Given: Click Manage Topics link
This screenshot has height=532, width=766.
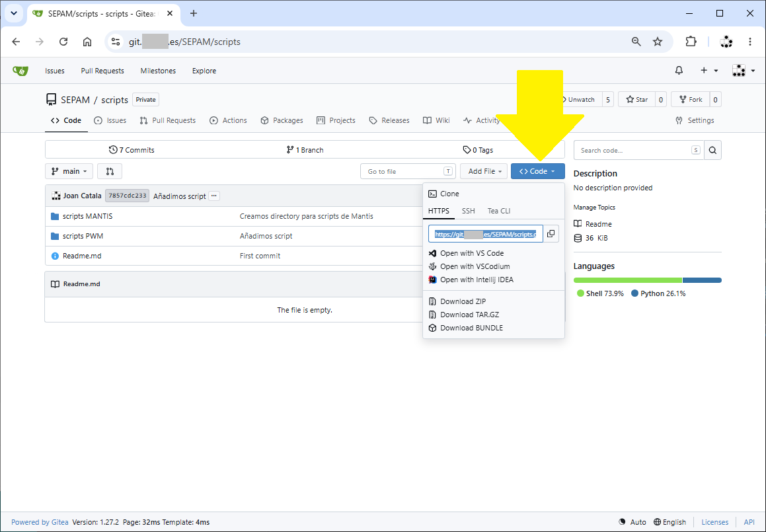Looking at the screenshot, I should (x=594, y=207).
